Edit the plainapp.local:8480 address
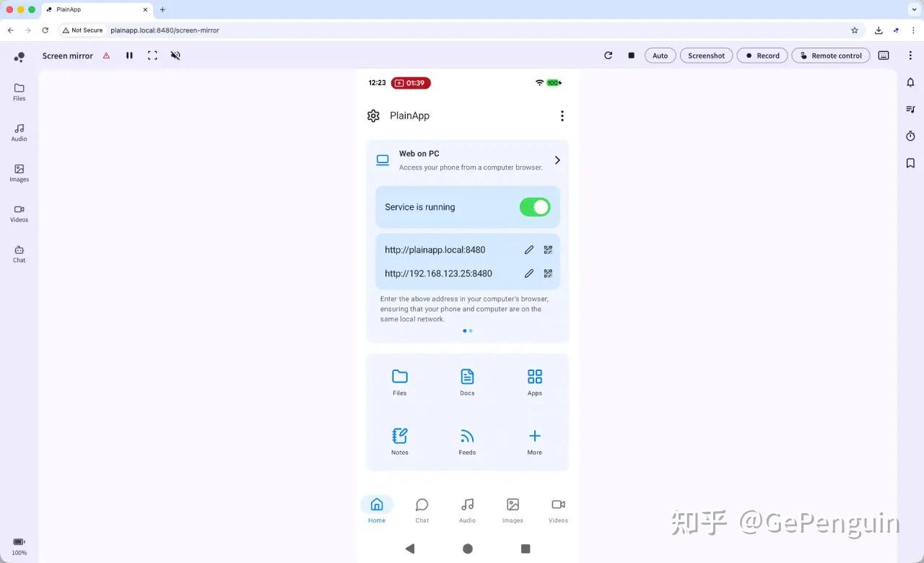 (529, 250)
